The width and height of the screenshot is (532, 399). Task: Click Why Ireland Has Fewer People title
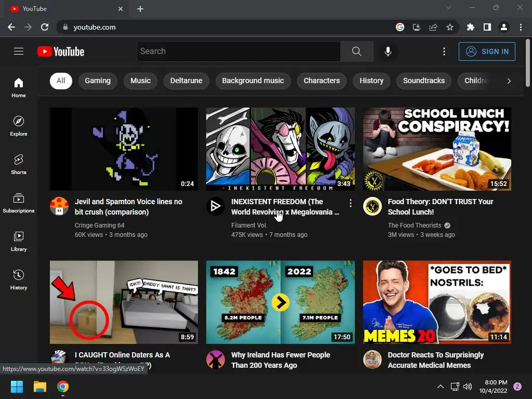[281, 360]
